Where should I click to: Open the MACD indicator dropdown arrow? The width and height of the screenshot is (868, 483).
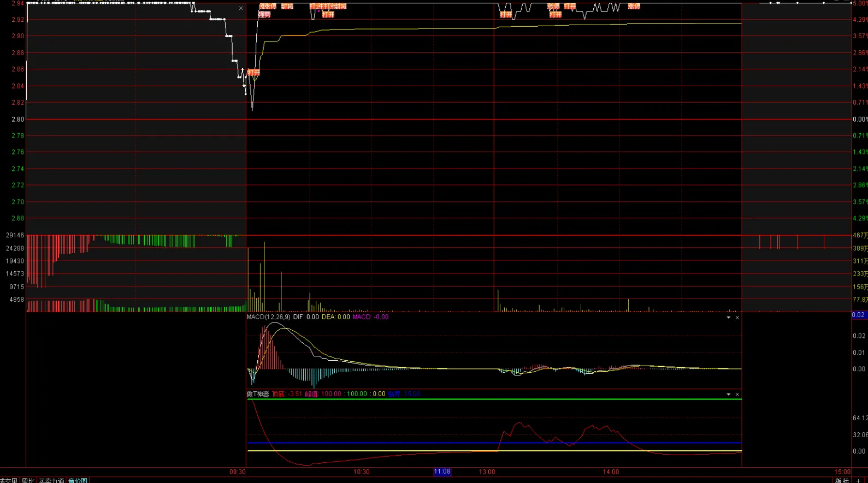(728, 317)
